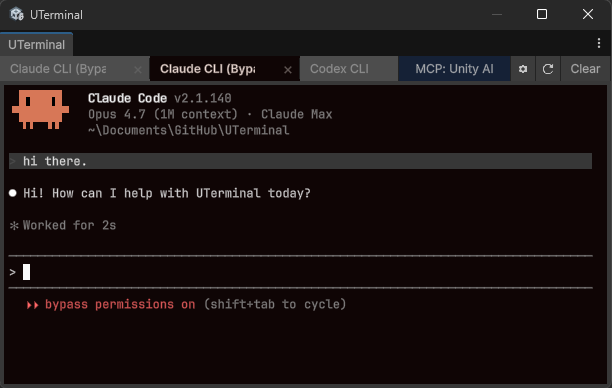Viewport: 612px width, 388px height.
Task: Click 'Opus 4.7 (1M context)' model text
Action: tap(163, 114)
